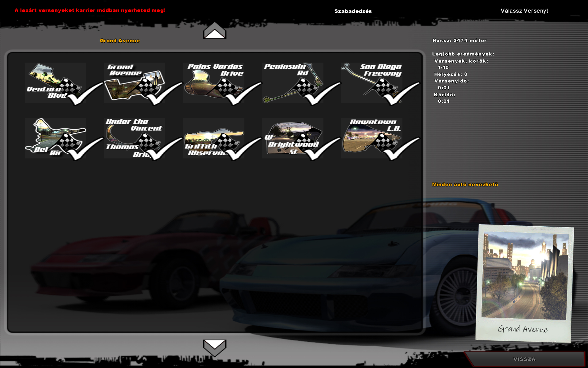Click the down arrow below track list

tap(215, 348)
